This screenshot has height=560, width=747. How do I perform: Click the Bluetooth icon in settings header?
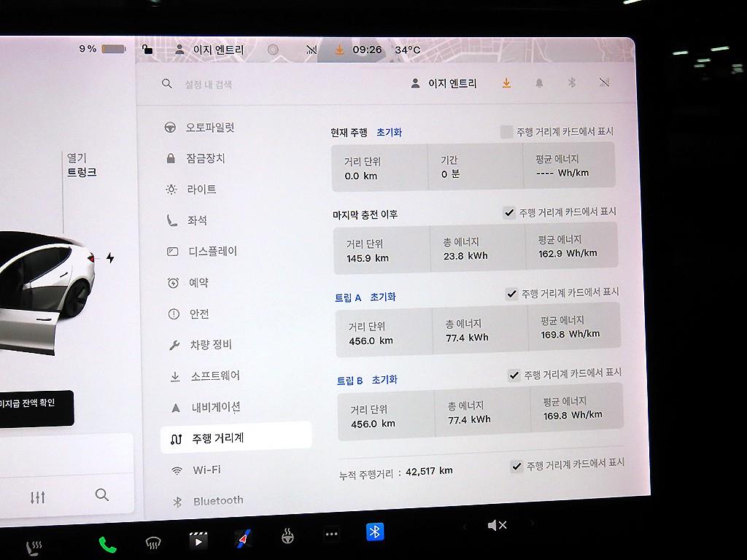[x=572, y=83]
